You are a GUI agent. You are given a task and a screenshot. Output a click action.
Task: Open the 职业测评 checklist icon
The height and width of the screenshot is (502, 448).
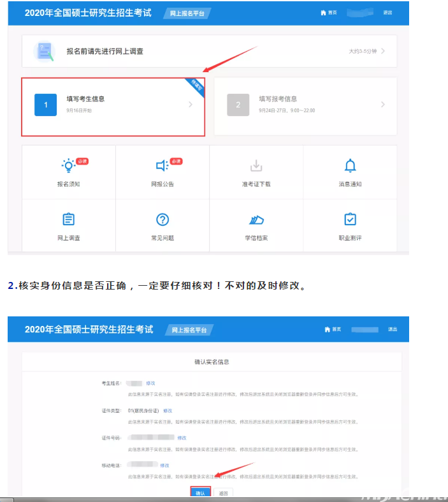350,219
